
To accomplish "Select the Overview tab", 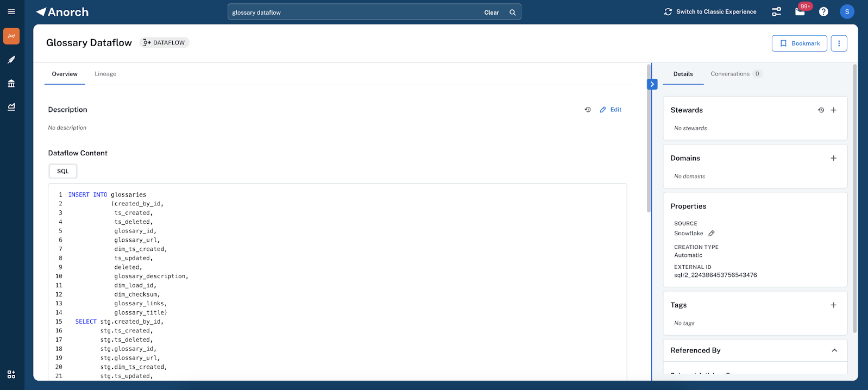I will tap(65, 74).
